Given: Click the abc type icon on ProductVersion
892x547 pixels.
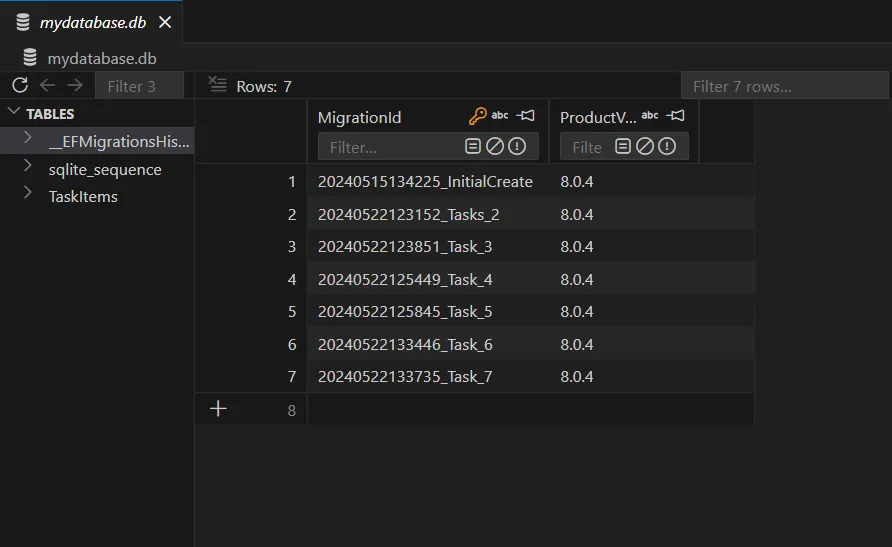Looking at the screenshot, I should pyautogui.click(x=650, y=115).
